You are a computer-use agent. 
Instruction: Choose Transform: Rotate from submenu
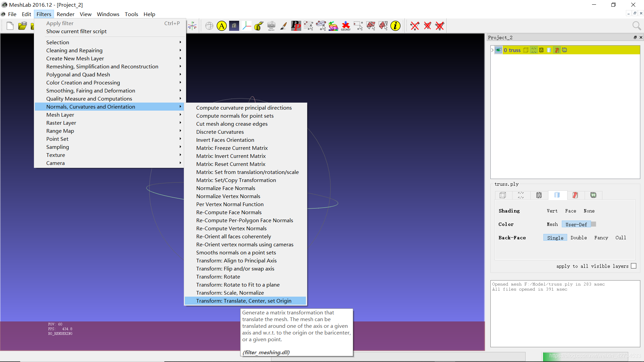218,277
